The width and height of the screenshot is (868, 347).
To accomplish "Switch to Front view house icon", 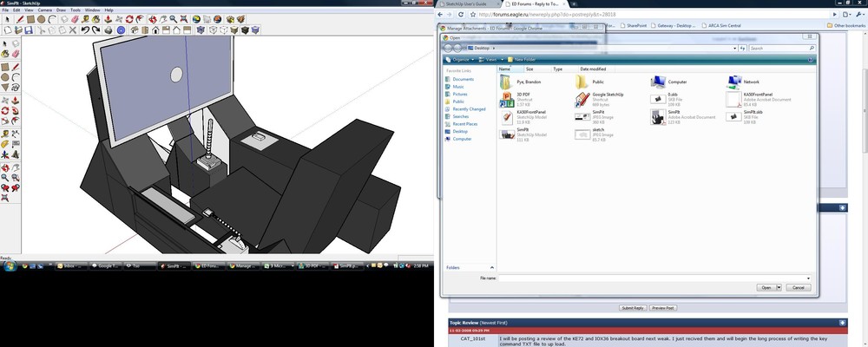I will (x=155, y=29).
